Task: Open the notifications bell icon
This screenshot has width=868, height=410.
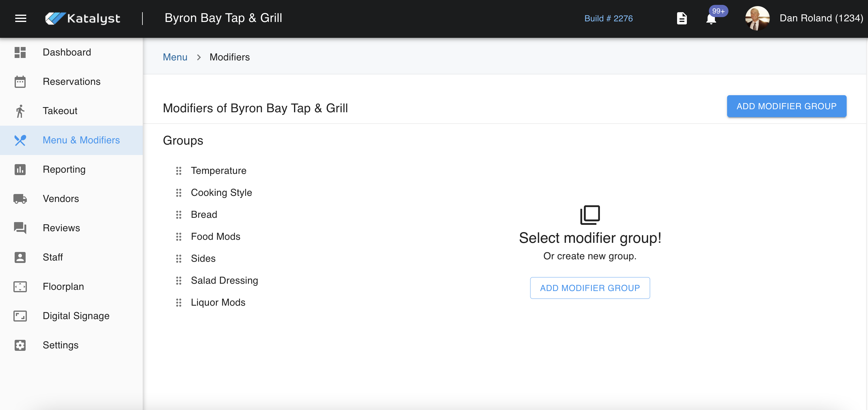Action: tap(711, 19)
